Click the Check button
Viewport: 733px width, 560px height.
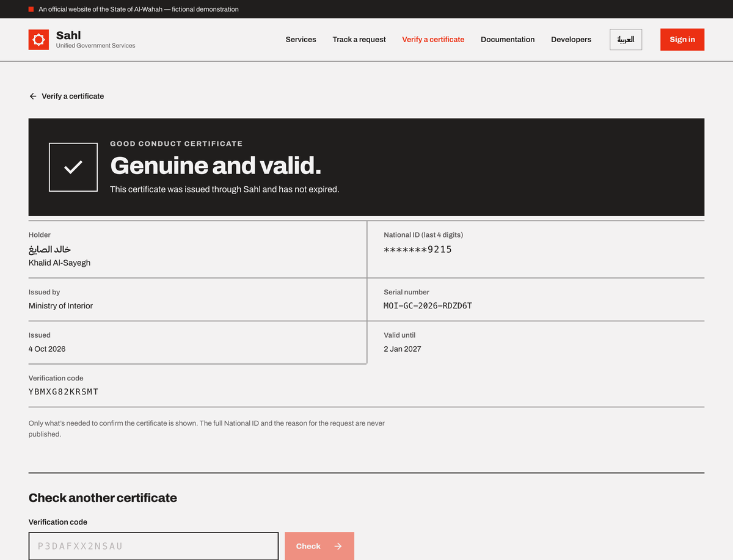(x=319, y=546)
